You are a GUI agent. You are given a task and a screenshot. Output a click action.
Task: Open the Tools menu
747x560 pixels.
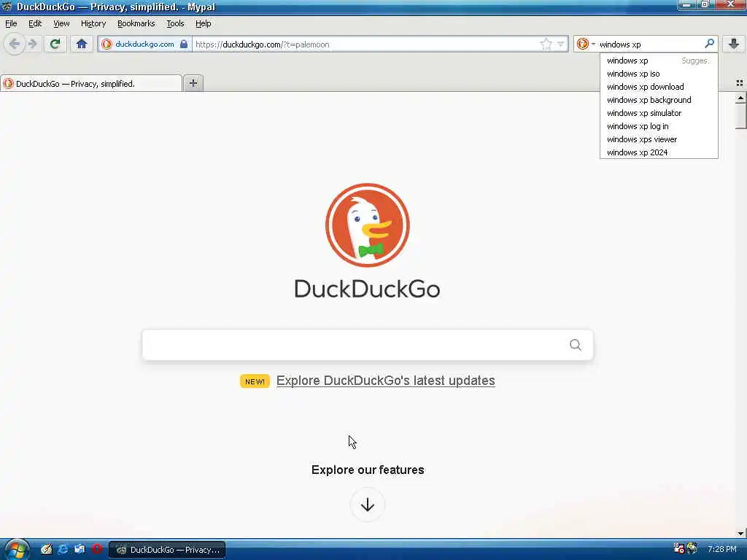[175, 23]
